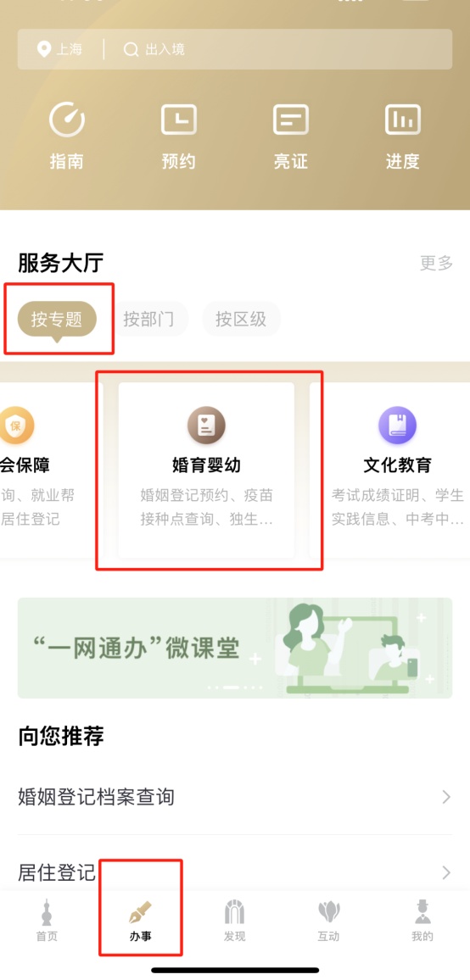Open the 我的 profile tab
The image size is (470, 980).
tap(422, 922)
